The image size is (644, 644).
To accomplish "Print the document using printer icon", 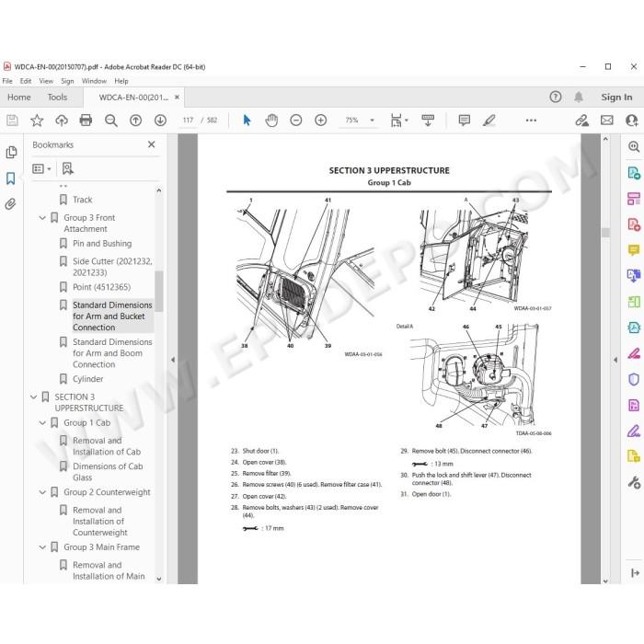I will tap(86, 121).
